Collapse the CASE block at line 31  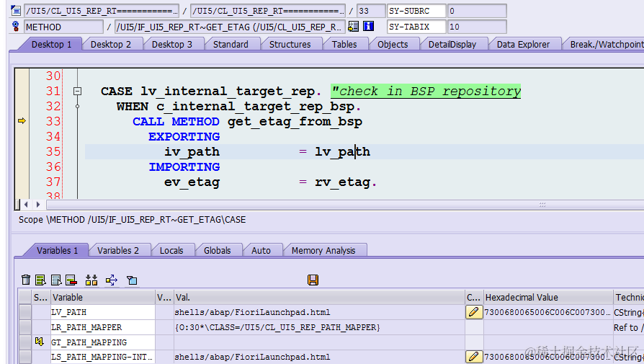pyautogui.click(x=77, y=92)
